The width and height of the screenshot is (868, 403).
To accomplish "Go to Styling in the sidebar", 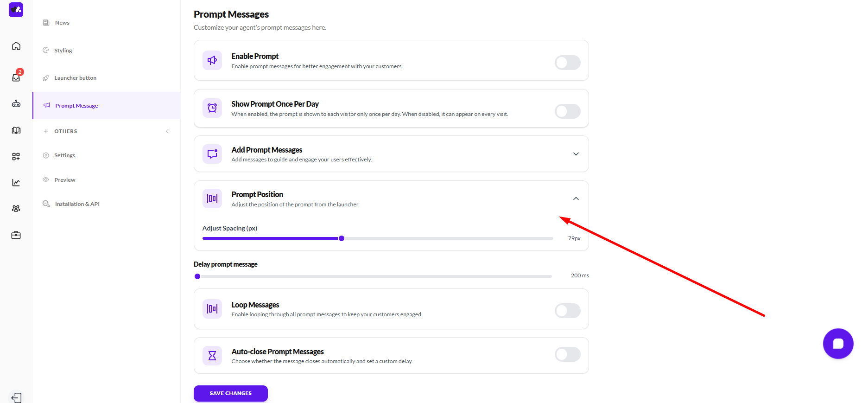I will click(x=63, y=51).
